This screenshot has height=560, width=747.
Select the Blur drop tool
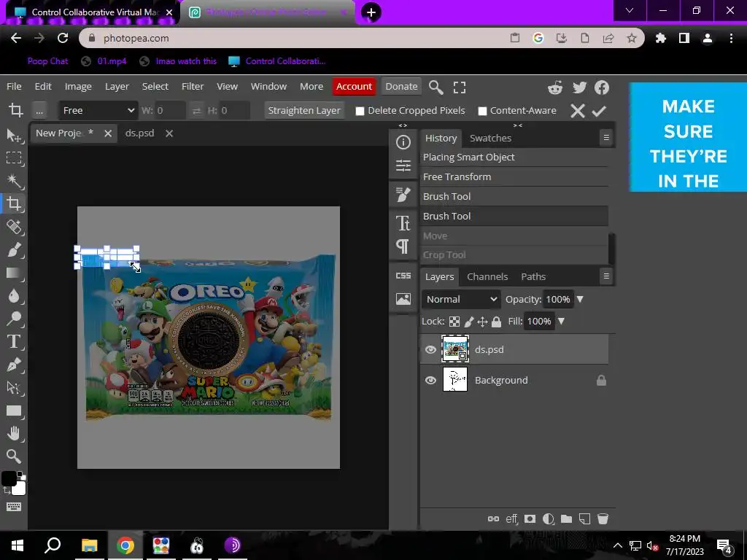click(x=14, y=295)
